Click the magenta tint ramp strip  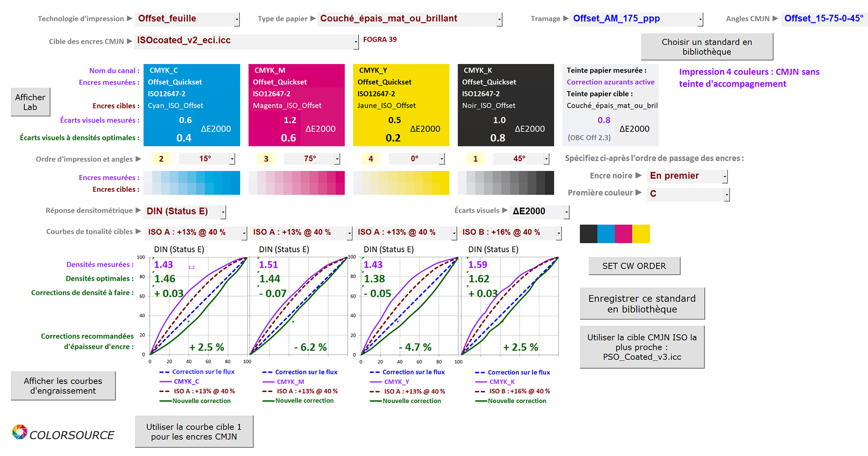point(297,183)
